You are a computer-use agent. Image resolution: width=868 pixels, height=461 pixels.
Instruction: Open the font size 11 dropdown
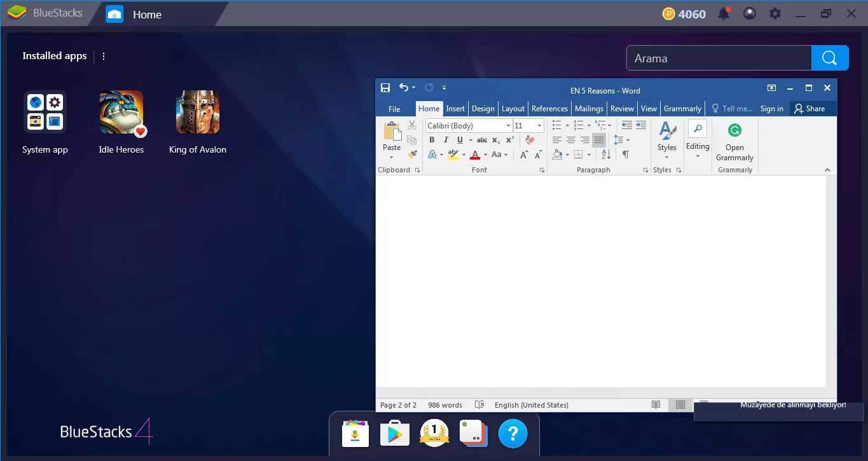(x=540, y=126)
